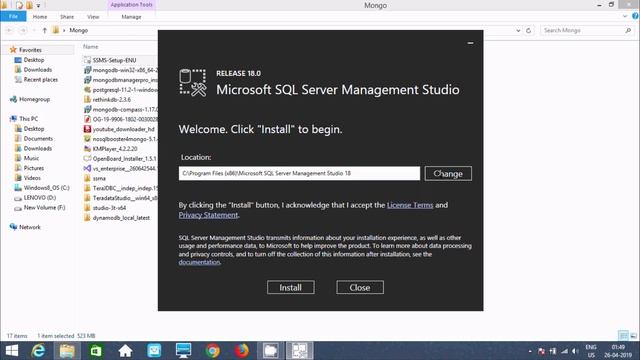640x360 pixels.
Task: Open the Home icon app on taskbar
Action: tap(125, 351)
